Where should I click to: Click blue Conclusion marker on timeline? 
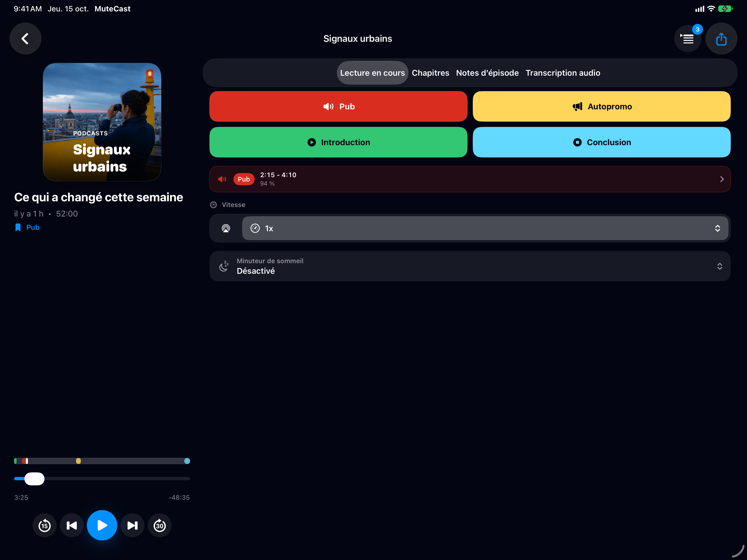coord(187,461)
